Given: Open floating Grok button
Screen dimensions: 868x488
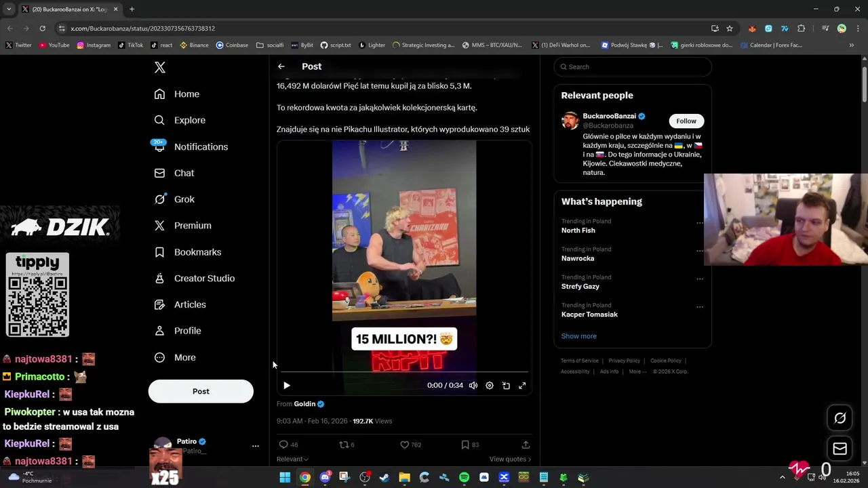Looking at the screenshot, I should (x=840, y=418).
